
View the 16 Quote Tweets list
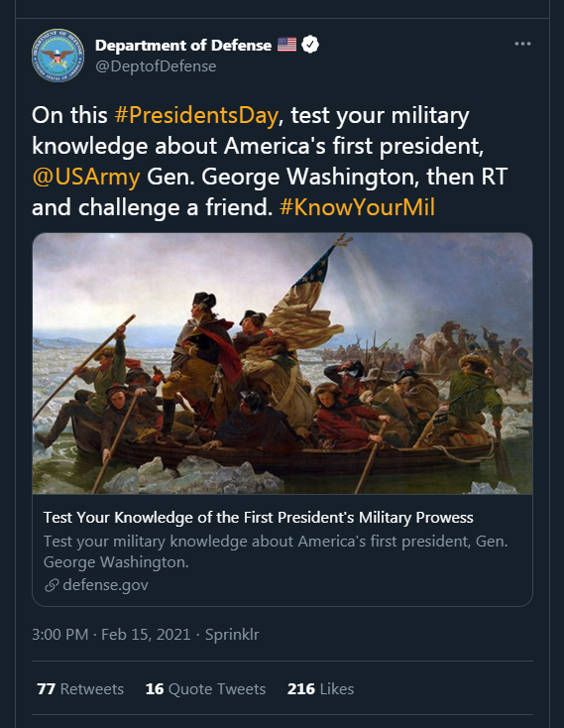click(x=205, y=688)
